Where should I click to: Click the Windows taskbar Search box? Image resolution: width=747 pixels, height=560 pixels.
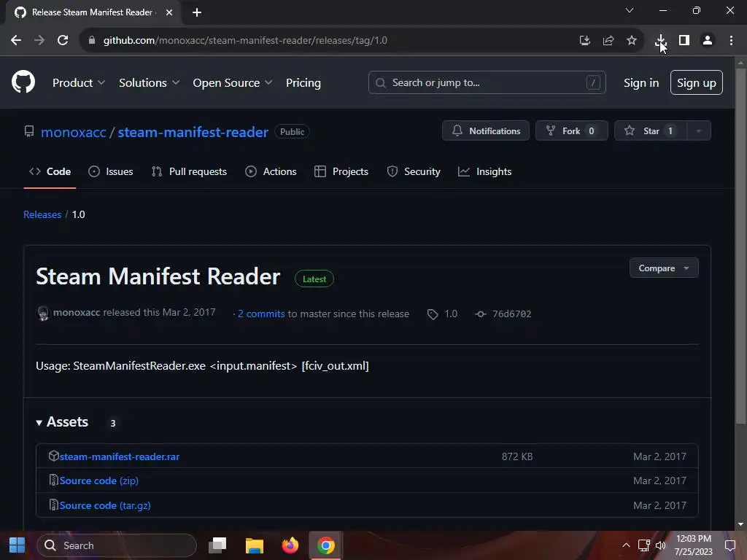(116, 545)
